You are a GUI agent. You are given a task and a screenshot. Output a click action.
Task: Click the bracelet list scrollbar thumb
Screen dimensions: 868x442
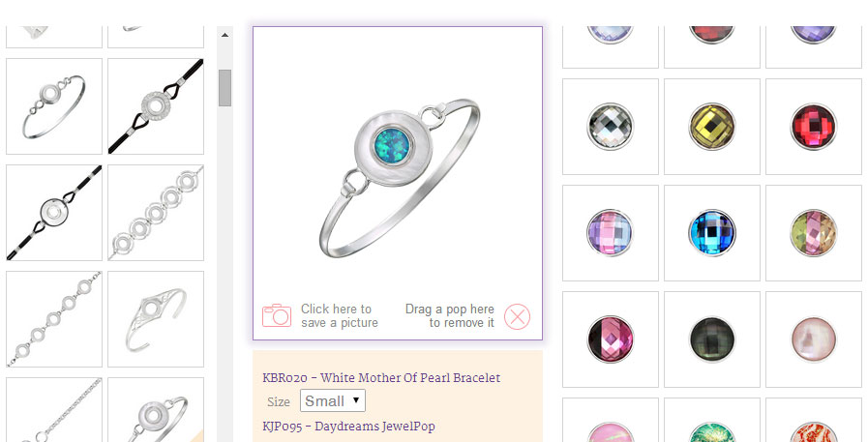pos(224,87)
